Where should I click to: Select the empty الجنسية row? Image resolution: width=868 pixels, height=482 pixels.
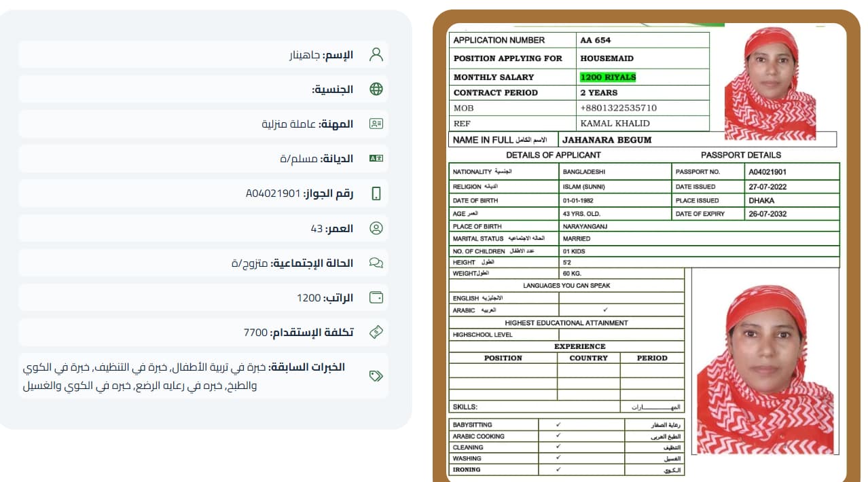point(204,89)
